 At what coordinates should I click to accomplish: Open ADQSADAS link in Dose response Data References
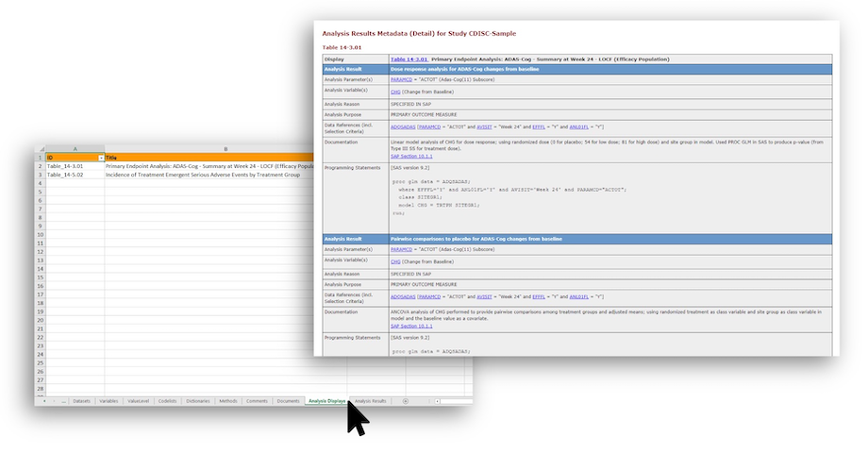[403, 127]
